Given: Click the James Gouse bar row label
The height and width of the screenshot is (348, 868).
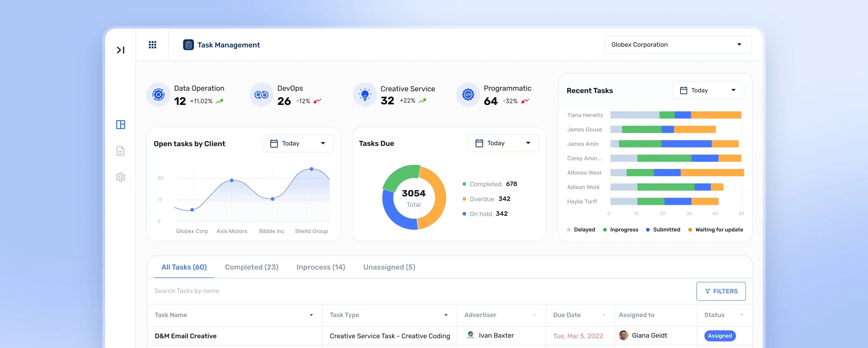Looking at the screenshot, I should click(584, 130).
